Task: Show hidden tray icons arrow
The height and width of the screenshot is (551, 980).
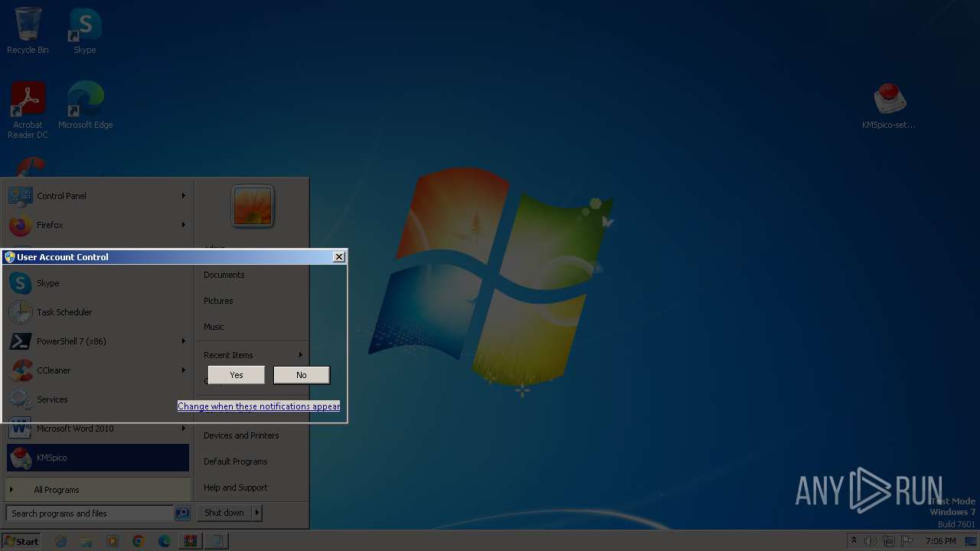Action: [x=854, y=541]
